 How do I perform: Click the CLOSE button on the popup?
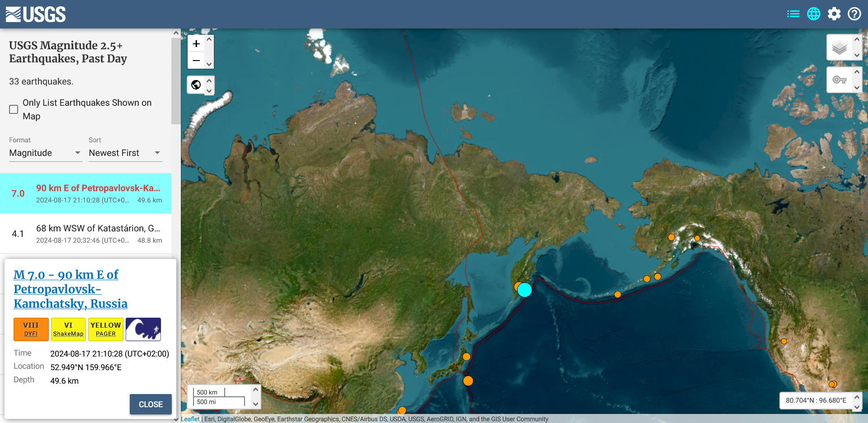pos(151,404)
